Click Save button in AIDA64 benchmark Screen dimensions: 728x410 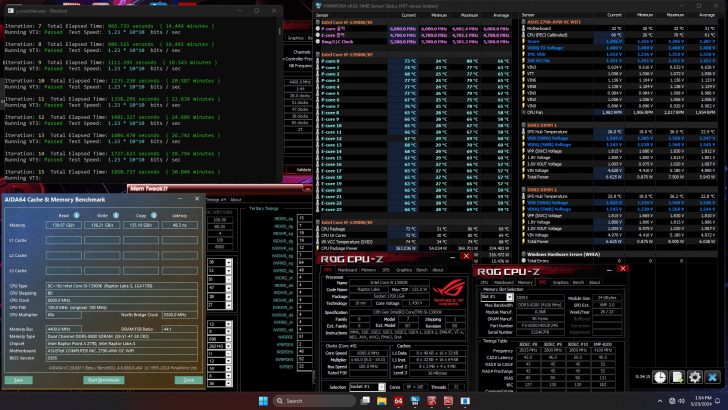point(19,380)
